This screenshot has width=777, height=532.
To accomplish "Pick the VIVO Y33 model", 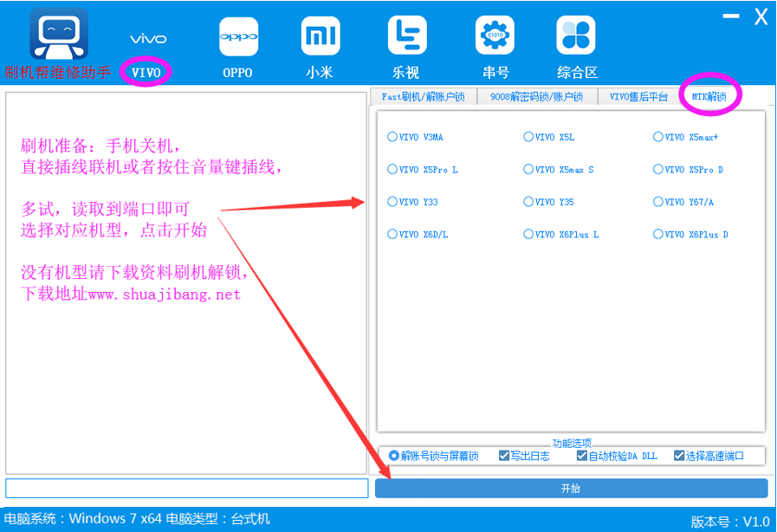I will coord(392,202).
